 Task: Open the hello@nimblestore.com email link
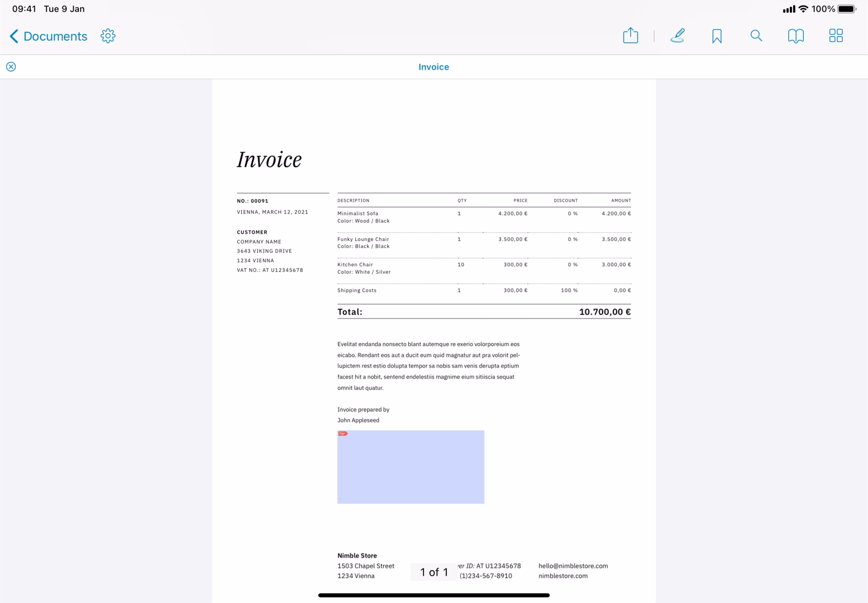click(573, 566)
